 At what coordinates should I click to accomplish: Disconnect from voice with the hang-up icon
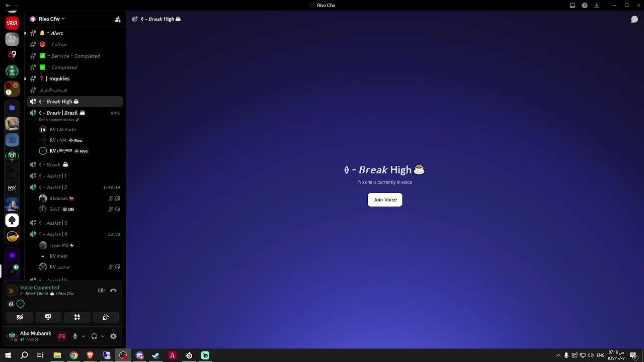coord(113,290)
